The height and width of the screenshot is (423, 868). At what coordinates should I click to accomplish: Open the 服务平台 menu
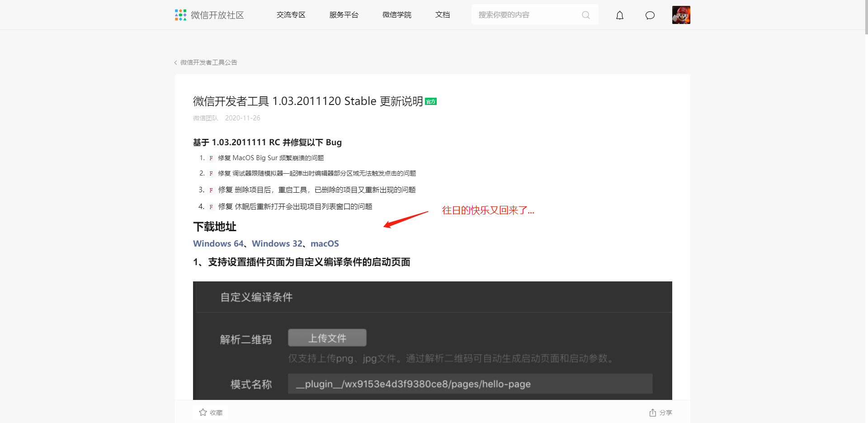[x=344, y=15]
